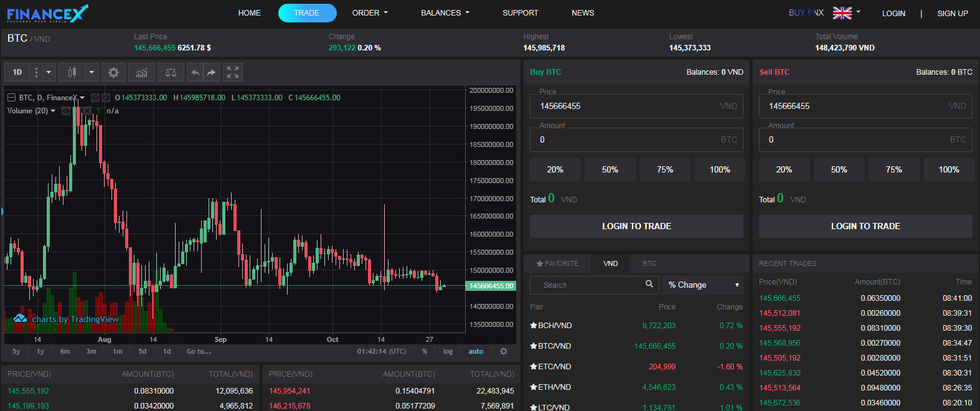The height and width of the screenshot is (411, 980).
Task: Switch to the FAVORITE pairs tab
Action: coord(557,263)
